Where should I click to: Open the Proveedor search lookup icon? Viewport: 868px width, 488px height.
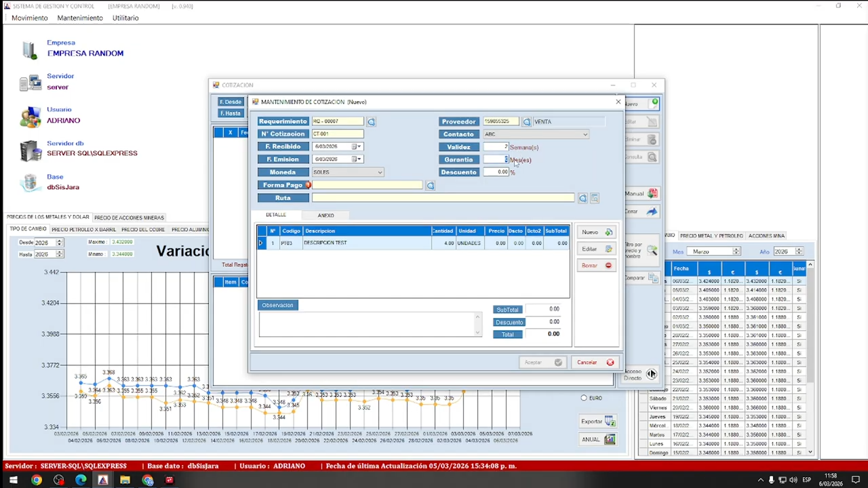point(526,122)
